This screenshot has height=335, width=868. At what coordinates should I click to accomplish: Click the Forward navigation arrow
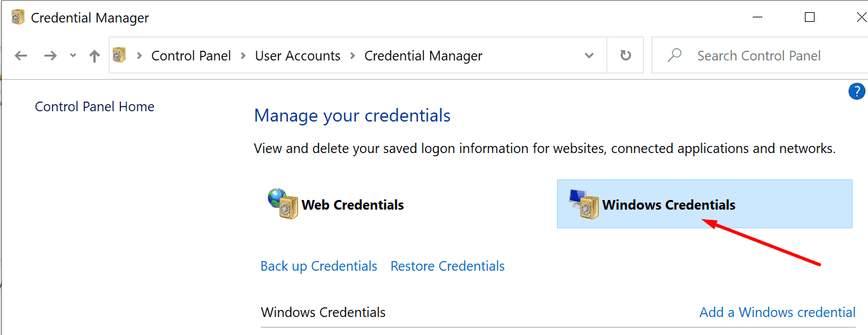tap(50, 56)
